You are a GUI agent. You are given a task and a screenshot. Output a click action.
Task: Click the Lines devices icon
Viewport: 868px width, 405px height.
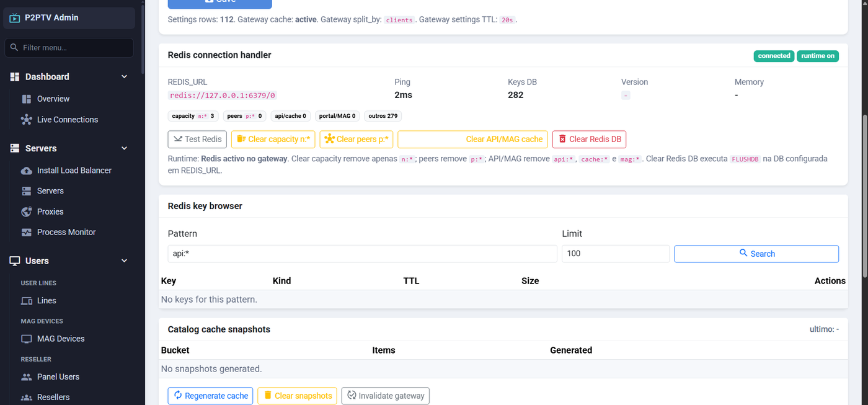coord(26,301)
